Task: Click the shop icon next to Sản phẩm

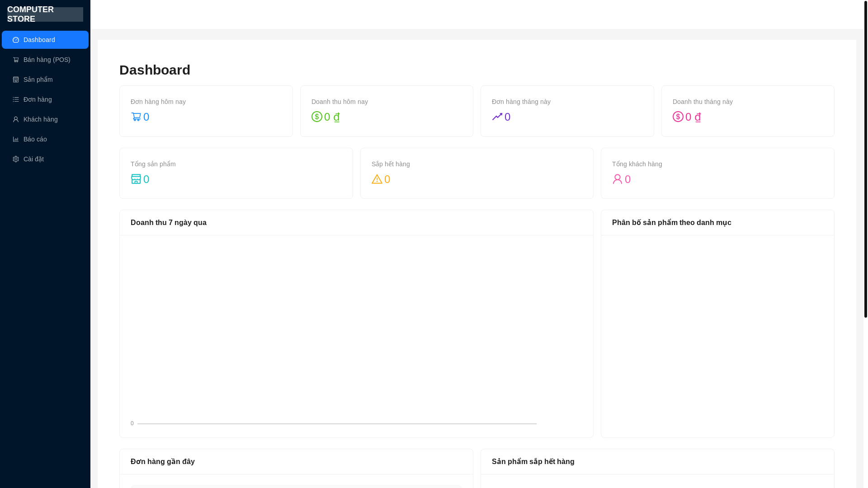Action: 16,80
